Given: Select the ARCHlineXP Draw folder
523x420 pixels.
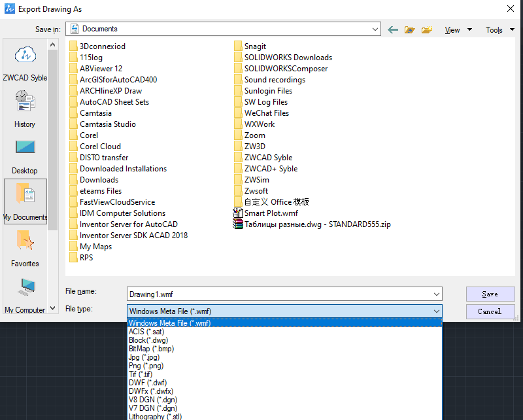Looking at the screenshot, I should (x=106, y=91).
